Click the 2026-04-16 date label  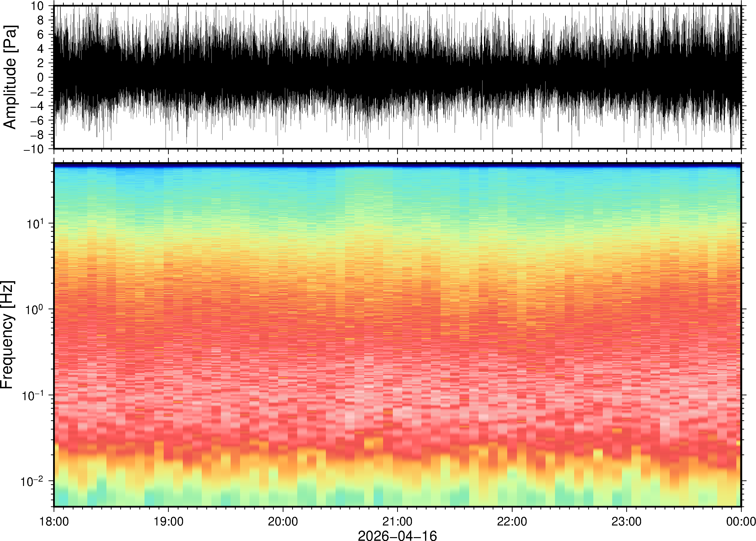coord(397,535)
